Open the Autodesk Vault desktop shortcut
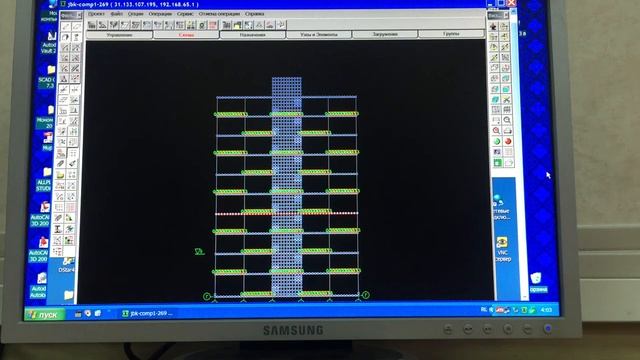The width and height of the screenshot is (640, 360). click(49, 43)
